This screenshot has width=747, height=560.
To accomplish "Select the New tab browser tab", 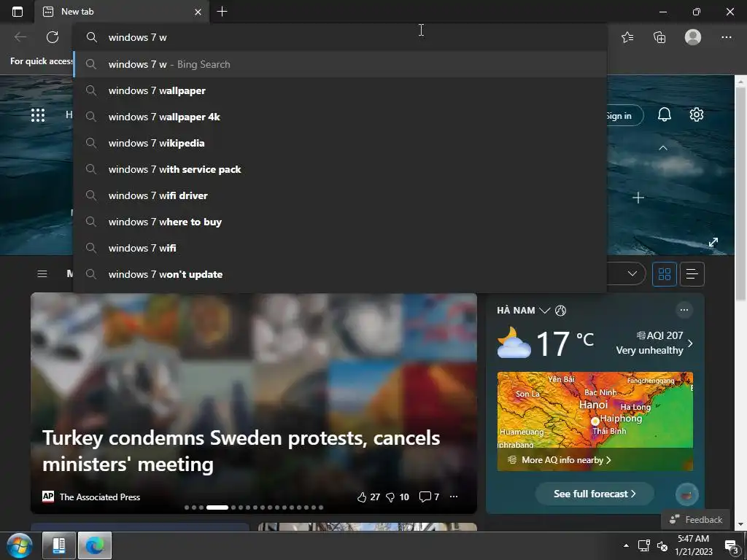I will point(122,12).
